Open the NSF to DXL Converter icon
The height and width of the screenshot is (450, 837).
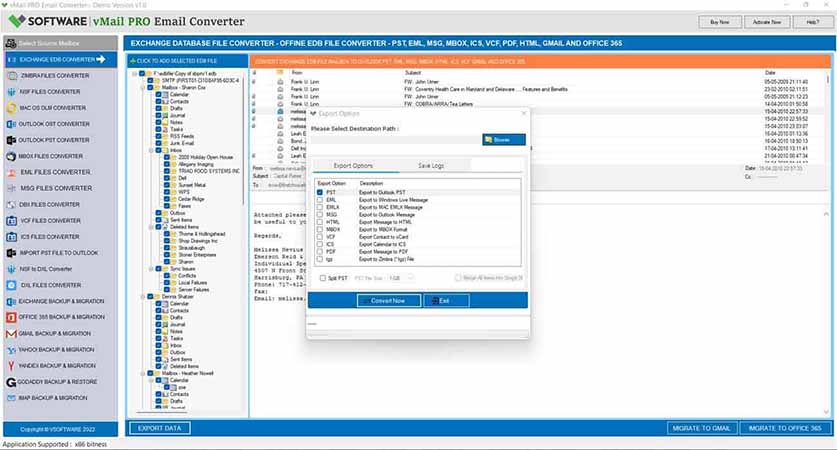[11, 269]
